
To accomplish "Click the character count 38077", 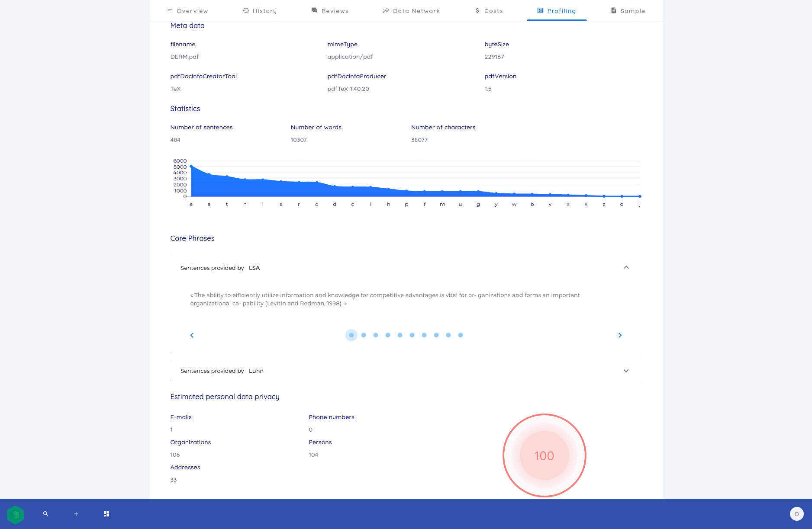I will pyautogui.click(x=419, y=140).
